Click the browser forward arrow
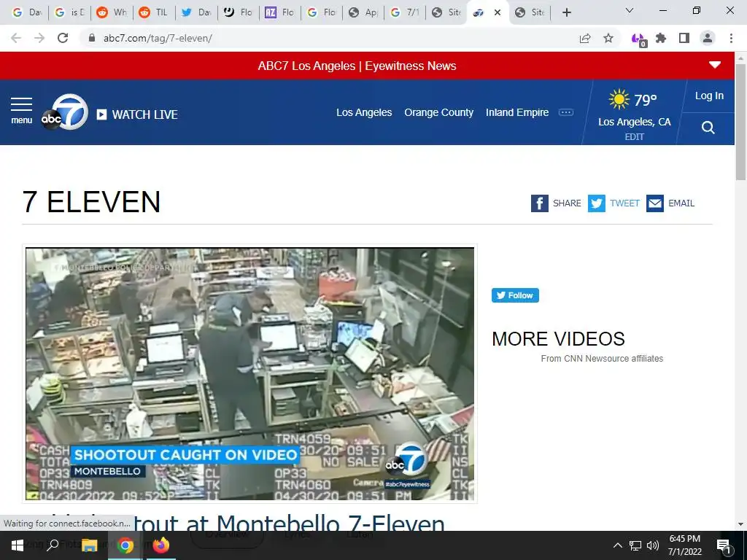 tap(39, 38)
